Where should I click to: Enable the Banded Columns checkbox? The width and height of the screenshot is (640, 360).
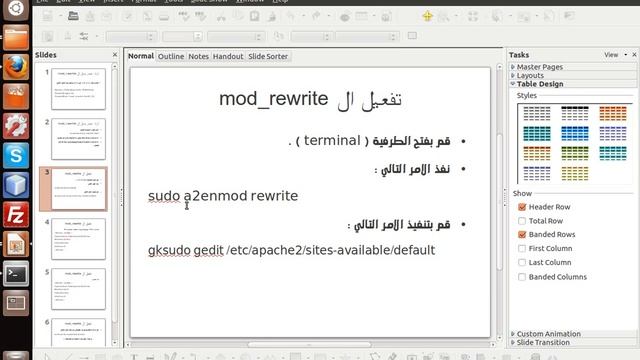[522, 277]
